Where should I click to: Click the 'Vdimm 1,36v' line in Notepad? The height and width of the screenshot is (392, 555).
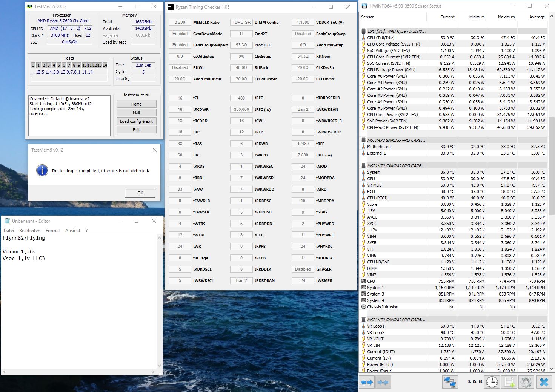[19, 251]
